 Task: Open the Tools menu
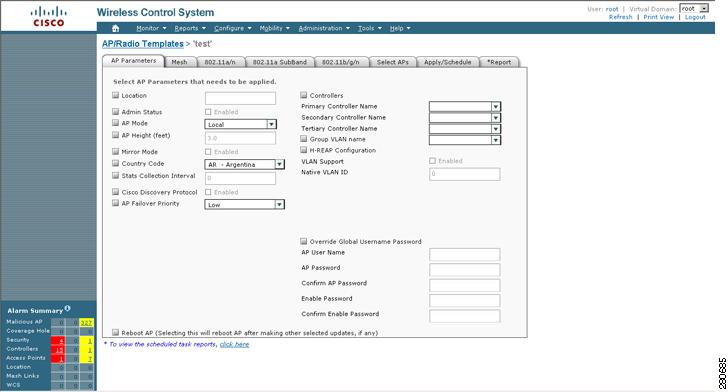370,28
